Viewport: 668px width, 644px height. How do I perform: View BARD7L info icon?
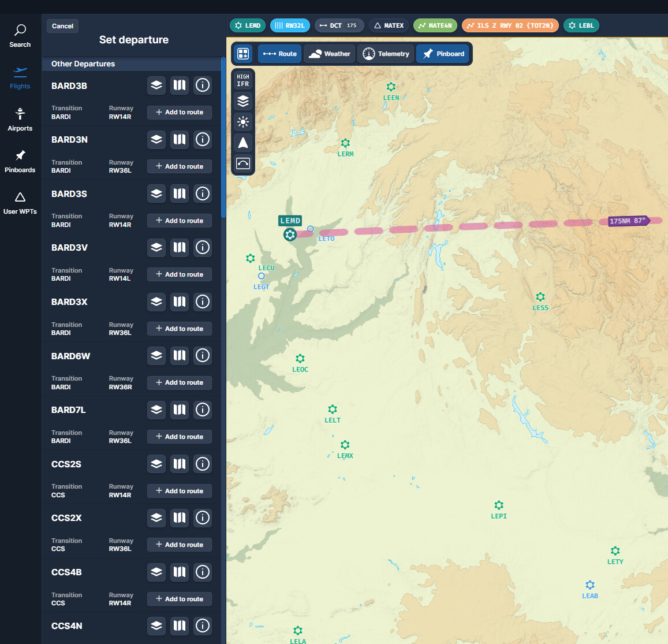pyautogui.click(x=202, y=410)
